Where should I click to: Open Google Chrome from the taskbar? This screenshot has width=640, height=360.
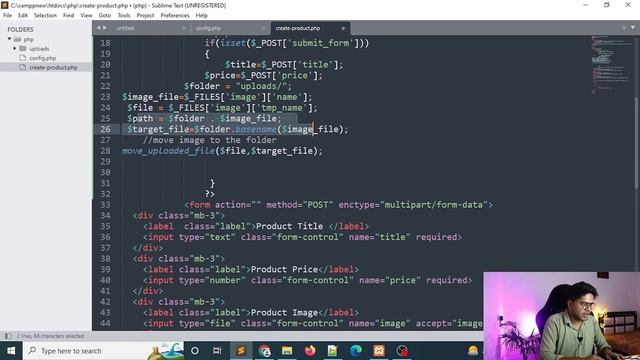264,351
